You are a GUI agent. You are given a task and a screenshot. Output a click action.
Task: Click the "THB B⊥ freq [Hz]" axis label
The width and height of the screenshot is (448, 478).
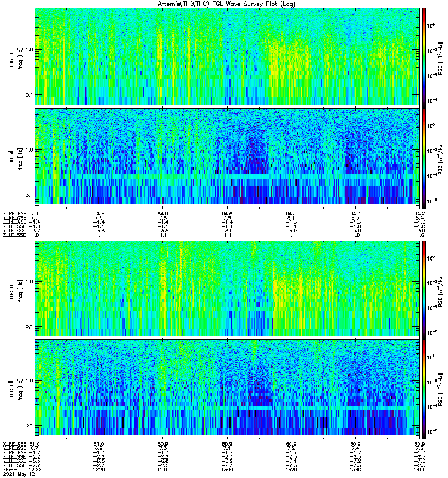click(x=16, y=57)
